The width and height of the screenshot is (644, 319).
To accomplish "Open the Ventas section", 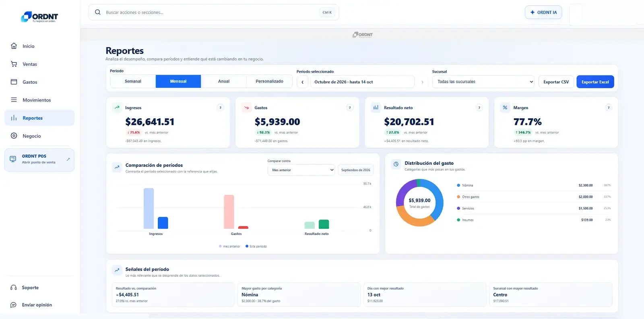I will [x=39, y=64].
